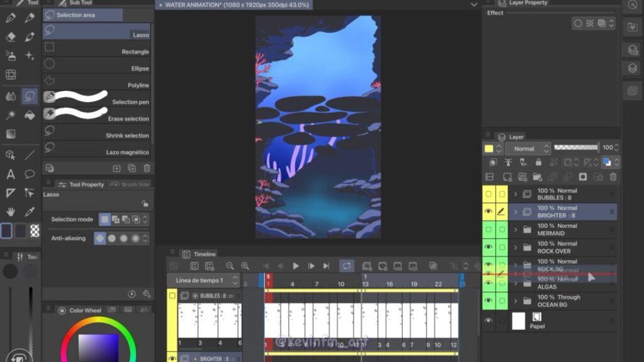The height and width of the screenshot is (362, 644).
Task: Click the layer opacity slider
Action: pyautogui.click(x=576, y=147)
